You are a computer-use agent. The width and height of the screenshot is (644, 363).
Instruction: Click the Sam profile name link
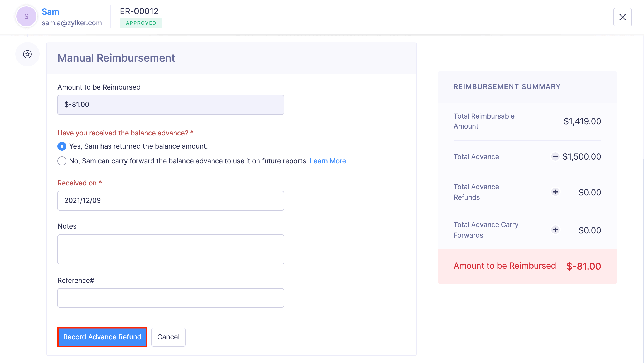pyautogui.click(x=50, y=11)
